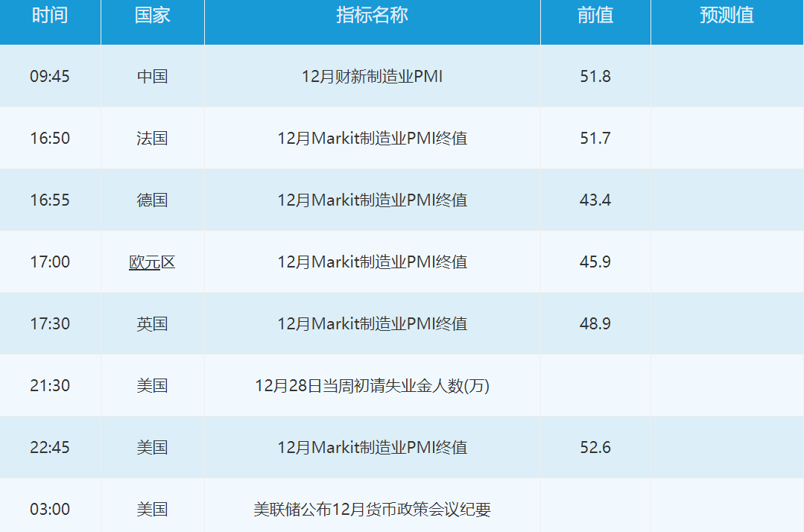
Task: Click previous value 43.4
Action: [x=595, y=200]
